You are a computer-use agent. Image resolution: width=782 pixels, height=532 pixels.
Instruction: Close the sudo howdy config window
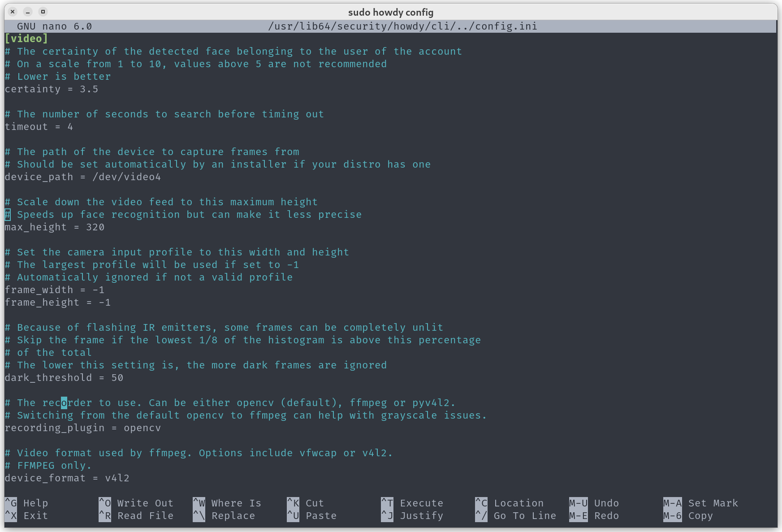coord(13,12)
